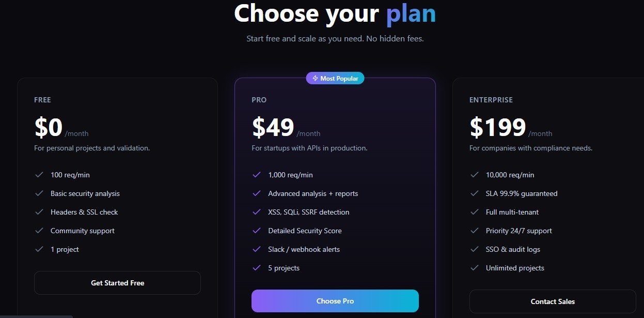Click the lightning icon in Most Popular badge

(x=315, y=79)
